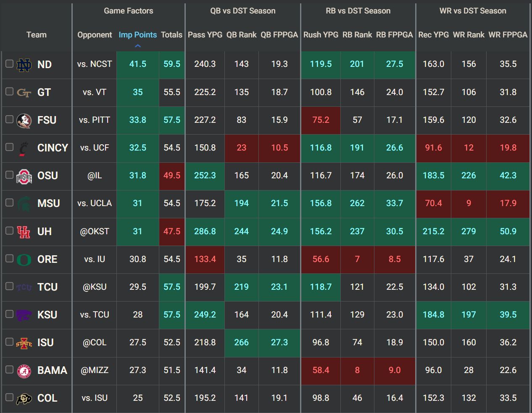
Task: Sort by WR FPPGA column header
Action: tap(508, 35)
